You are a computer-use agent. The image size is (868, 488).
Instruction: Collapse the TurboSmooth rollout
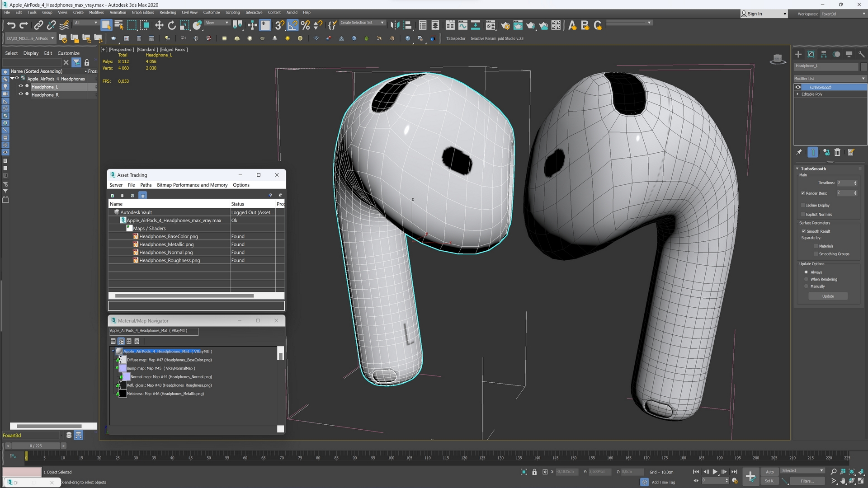pyautogui.click(x=797, y=169)
